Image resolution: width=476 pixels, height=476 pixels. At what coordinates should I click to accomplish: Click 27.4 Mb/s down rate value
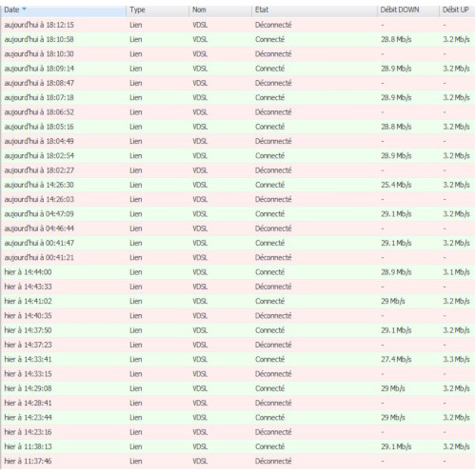tap(396, 360)
